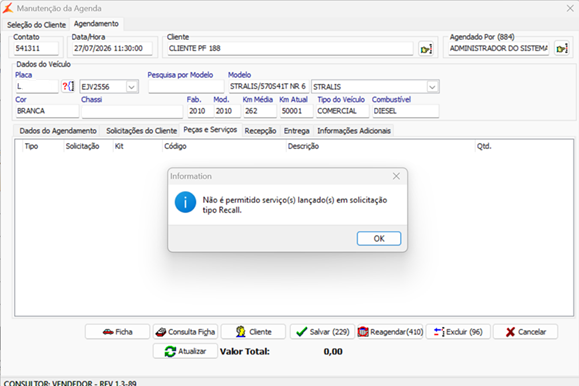
Task: Switch to the Entrega tab
Action: click(297, 131)
